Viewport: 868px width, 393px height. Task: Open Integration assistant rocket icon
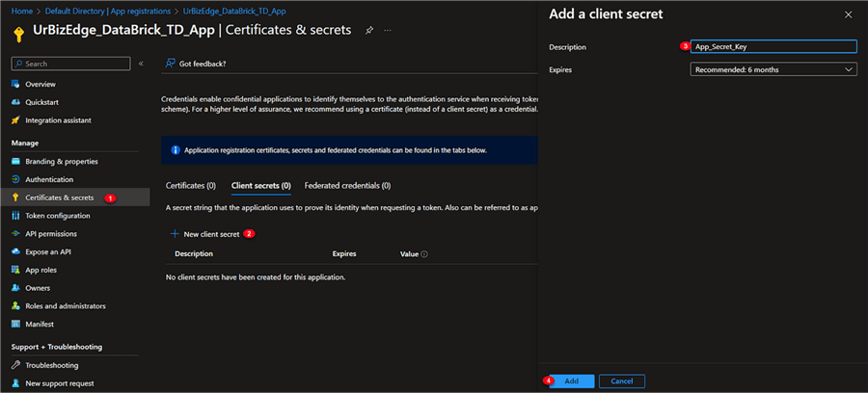[x=15, y=120]
